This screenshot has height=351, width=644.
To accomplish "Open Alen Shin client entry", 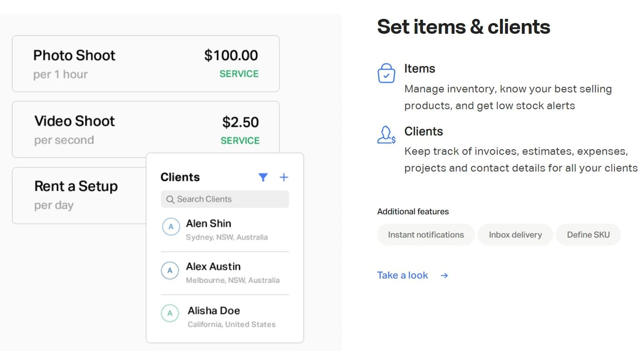I will [225, 229].
